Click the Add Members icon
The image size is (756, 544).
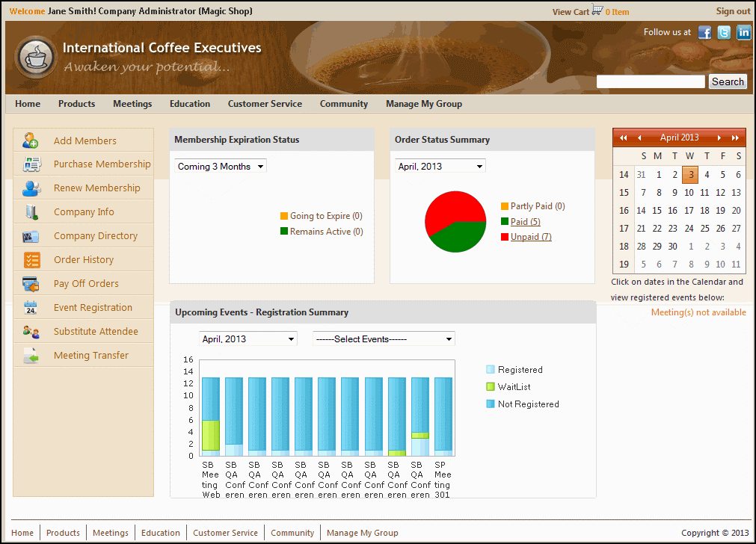(x=31, y=140)
